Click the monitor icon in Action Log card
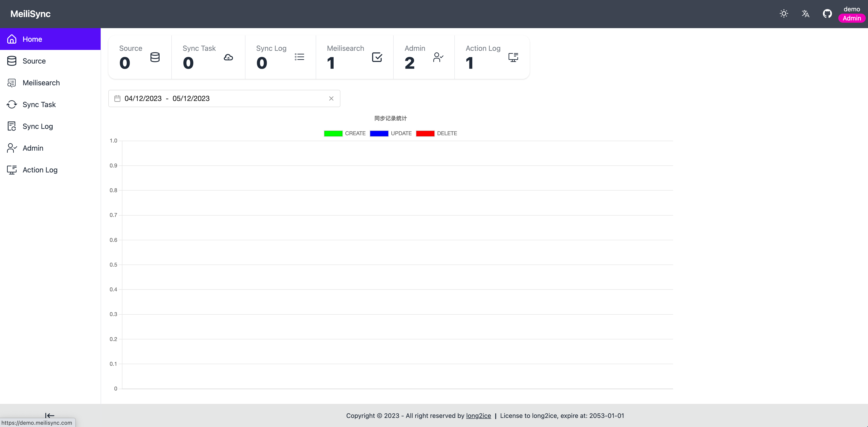868x427 pixels. point(513,57)
